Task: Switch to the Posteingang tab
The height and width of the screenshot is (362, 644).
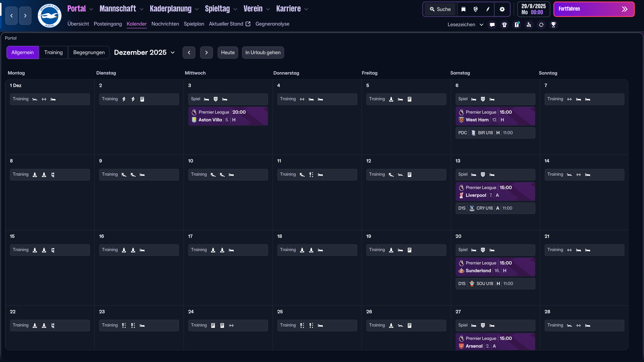Action: coord(108,24)
